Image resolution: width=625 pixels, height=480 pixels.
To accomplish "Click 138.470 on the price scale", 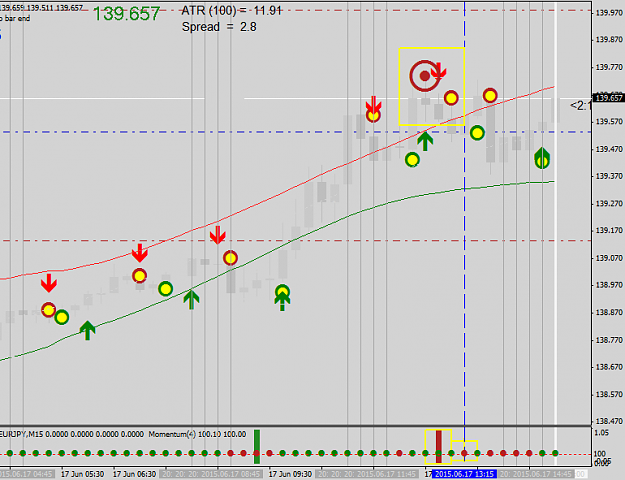I will click(609, 421).
